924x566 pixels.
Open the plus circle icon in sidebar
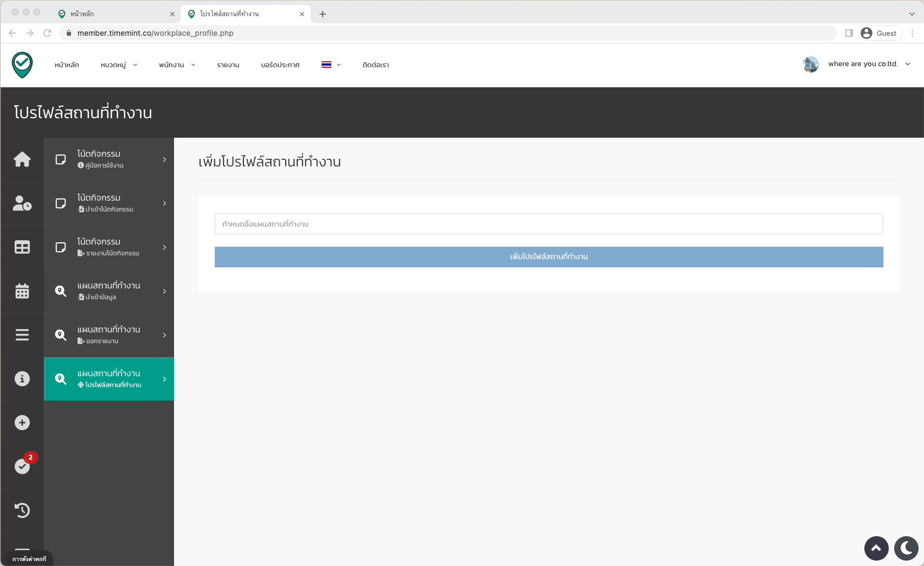pos(22,423)
